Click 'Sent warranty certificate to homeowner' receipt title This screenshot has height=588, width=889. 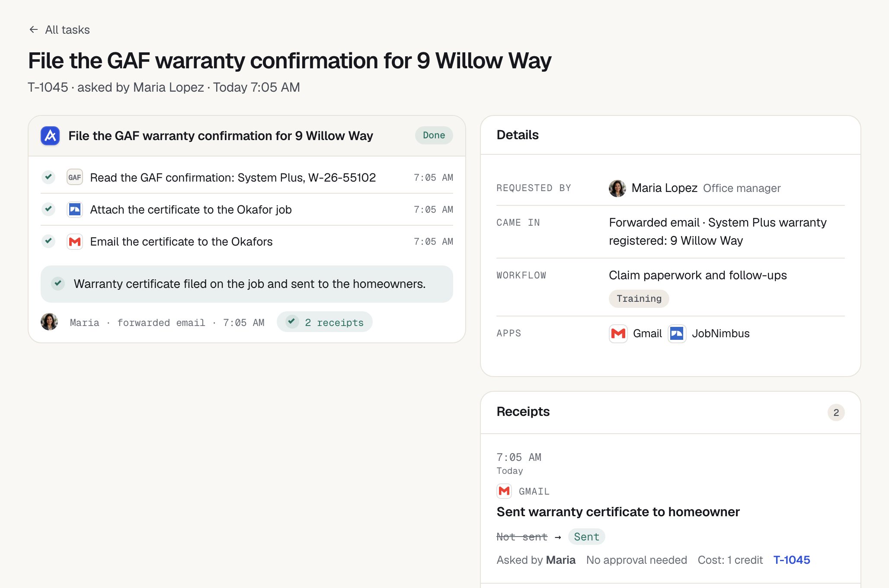pos(618,512)
